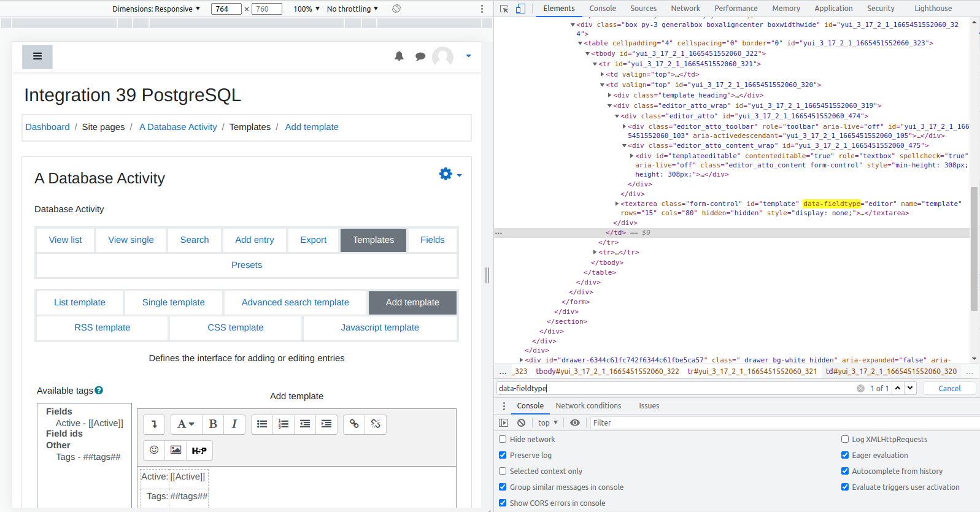Screen dimensions: 980x512
Task: Toggle bold formatting in editor
Action: coord(213,424)
